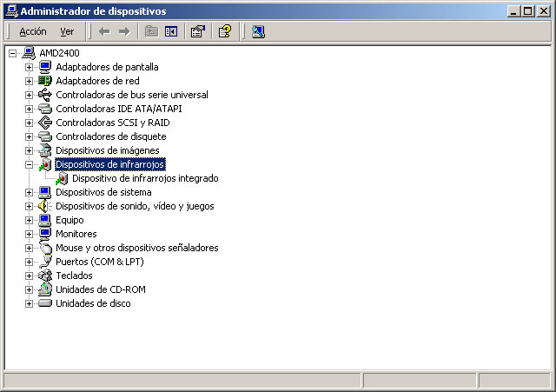Click the imaging devices scanner icon

point(45,150)
